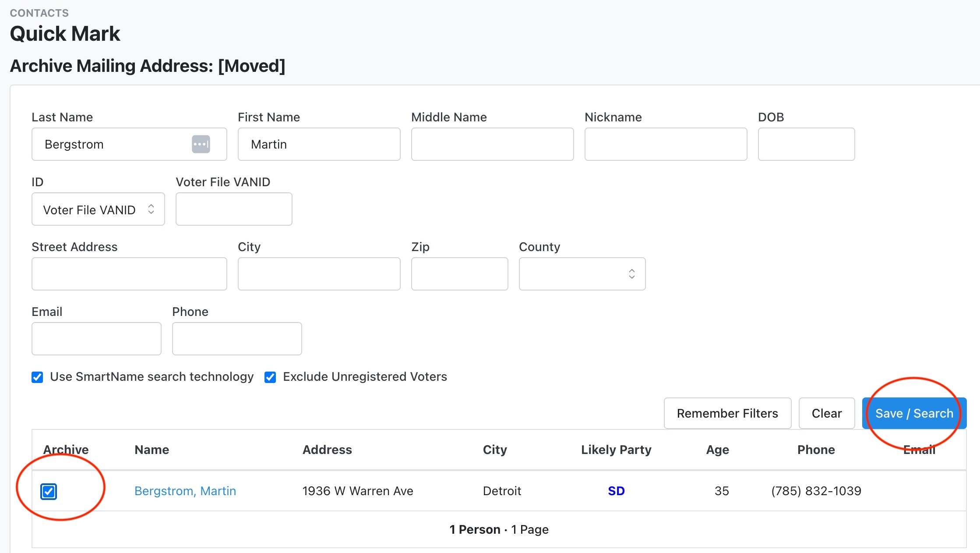The width and height of the screenshot is (980, 553).
Task: Open Bergstrom, Martin contact link
Action: coord(185,491)
